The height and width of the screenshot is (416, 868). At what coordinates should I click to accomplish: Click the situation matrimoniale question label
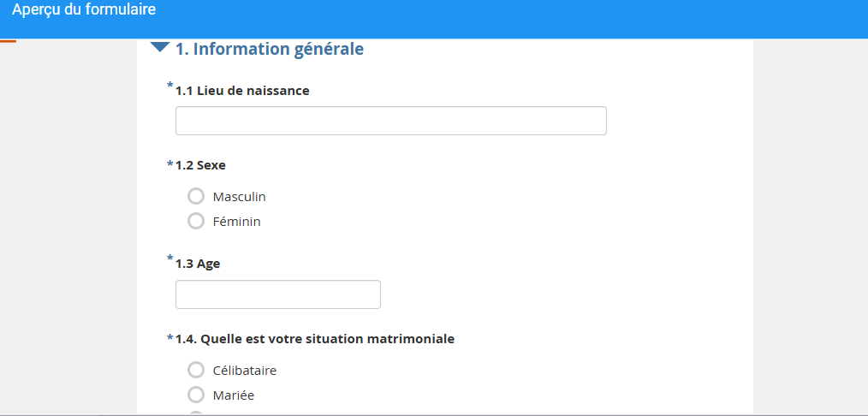(315, 339)
